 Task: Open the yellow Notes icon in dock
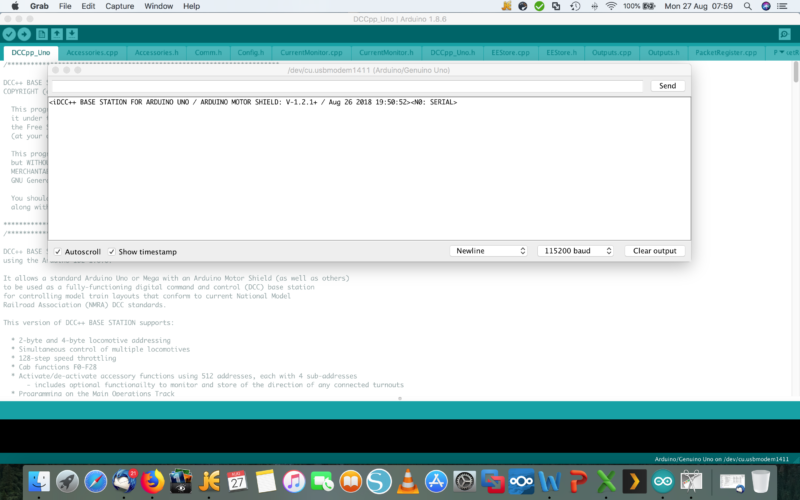click(x=266, y=481)
